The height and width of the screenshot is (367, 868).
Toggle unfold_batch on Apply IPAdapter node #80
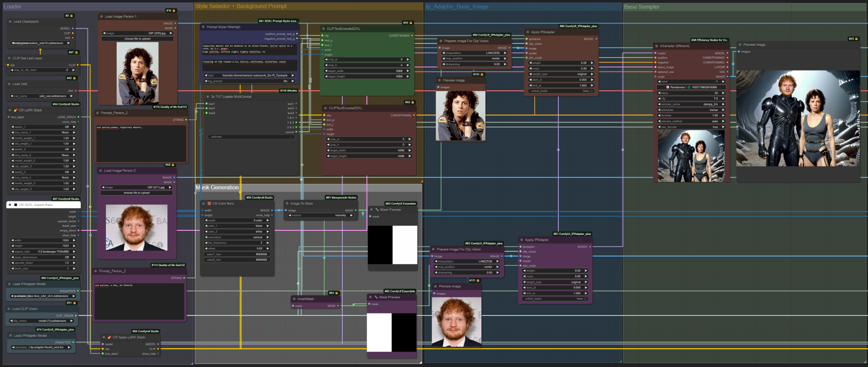561,91
